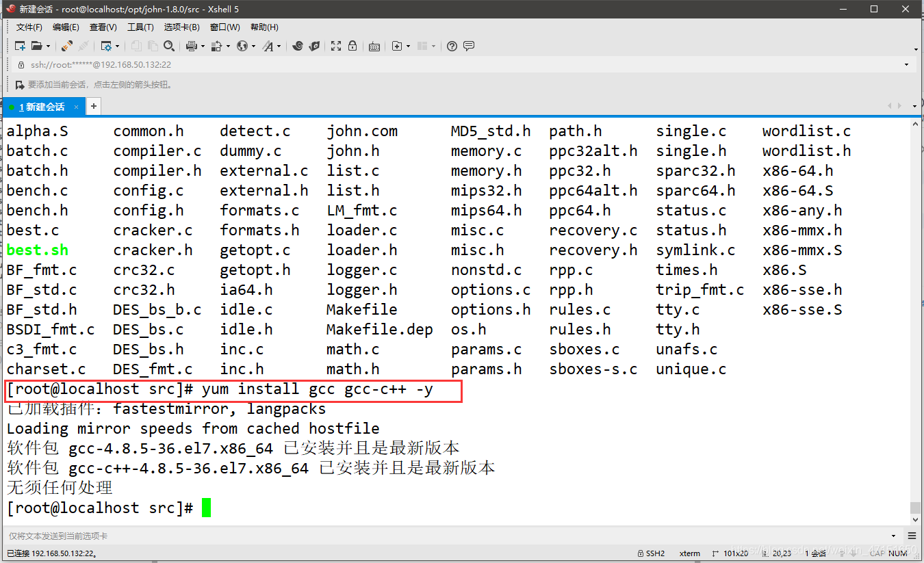Click the globe encoding icon
The image size is (924, 563).
pos(242,46)
